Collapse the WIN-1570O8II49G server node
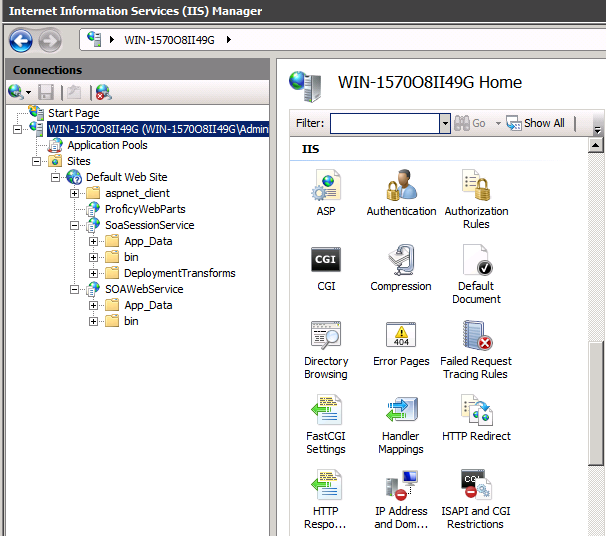Viewport: 606px width, 536px height. (x=17, y=129)
